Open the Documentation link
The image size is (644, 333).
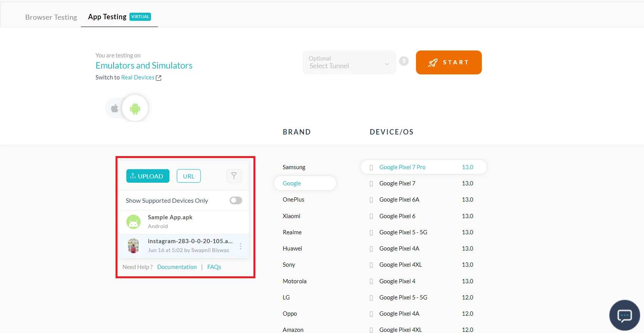pos(177,267)
